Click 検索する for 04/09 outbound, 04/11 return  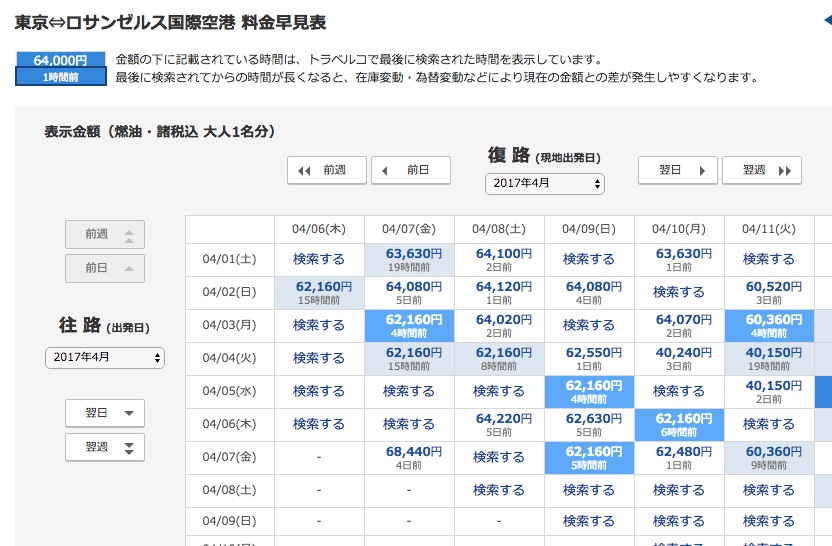click(x=769, y=522)
